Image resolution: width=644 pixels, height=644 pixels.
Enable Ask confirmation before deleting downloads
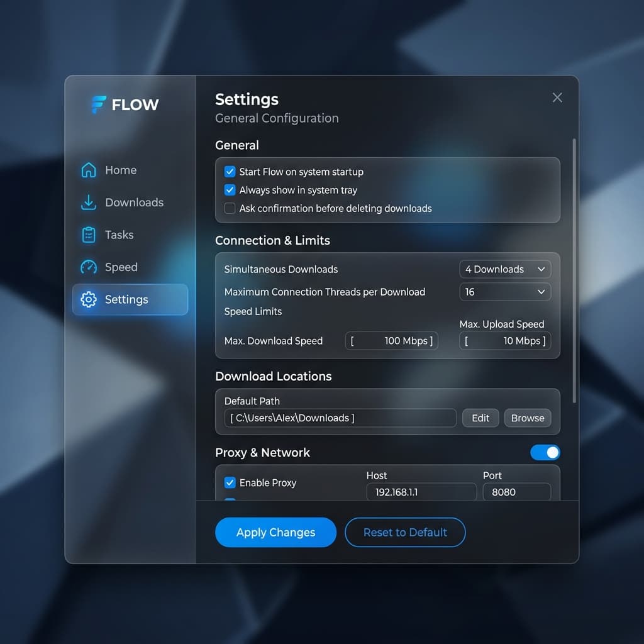tap(230, 208)
